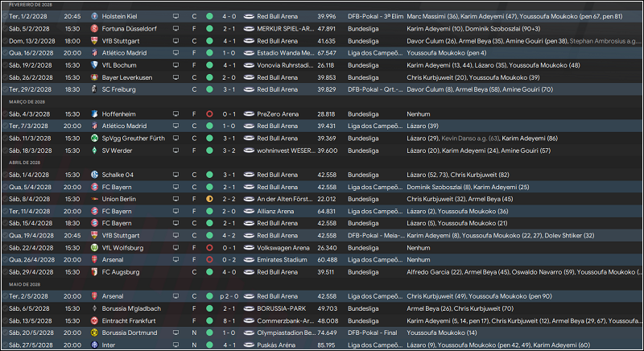Click the TV icon in the Holstein Kiel row
The width and height of the screenshot is (644, 351).
click(x=175, y=16)
